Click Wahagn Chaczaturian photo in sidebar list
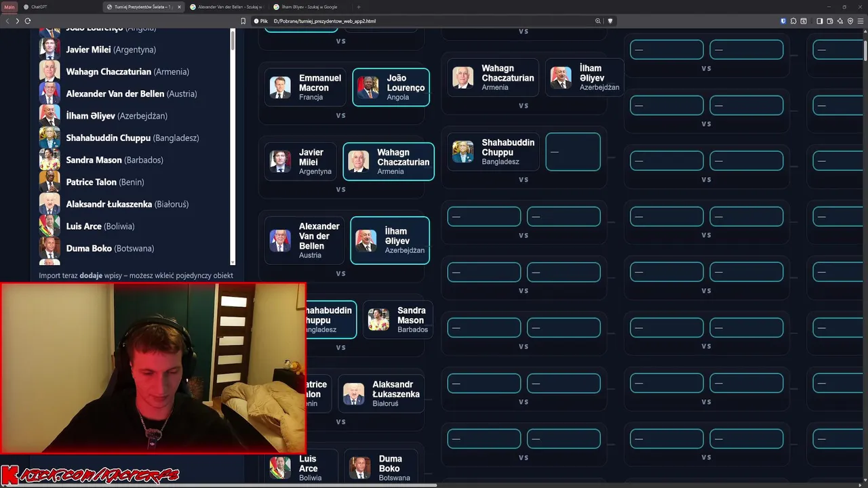The height and width of the screenshot is (488, 868). pos(50,71)
